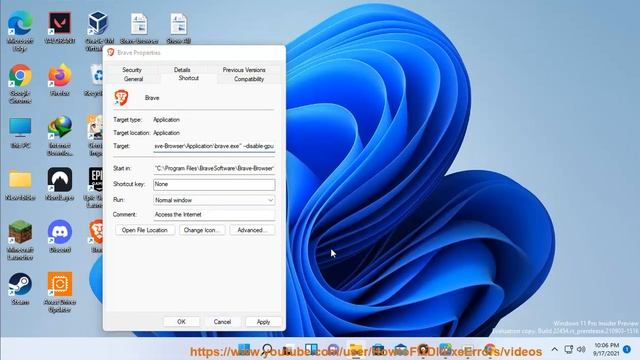Click in the Target path field
Viewport: 640px width, 360px height.
tap(214, 146)
